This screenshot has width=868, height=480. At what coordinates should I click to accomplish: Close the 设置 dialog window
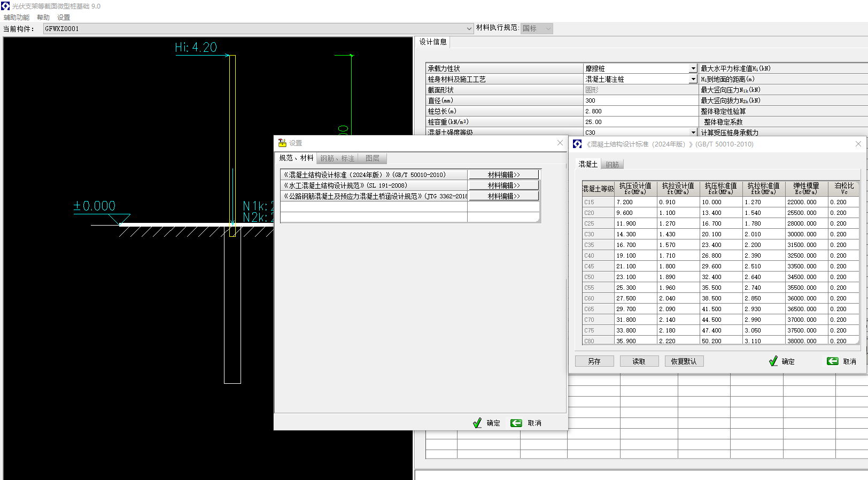click(560, 143)
